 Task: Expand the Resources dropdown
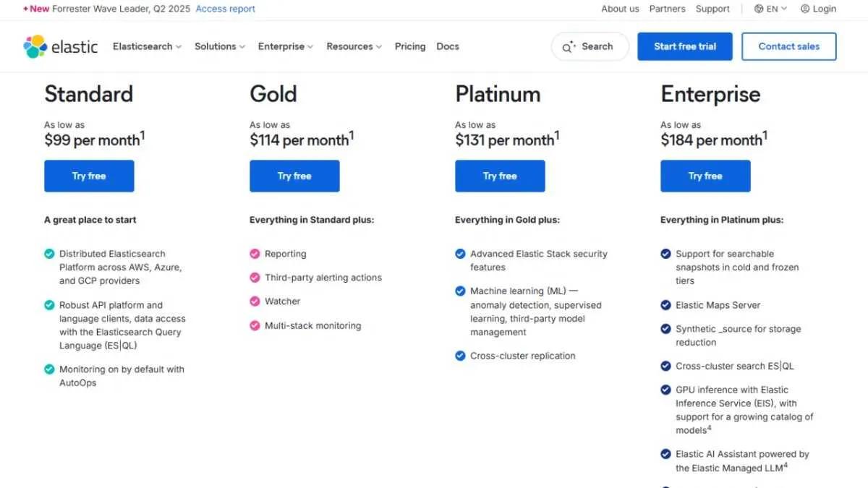click(354, 46)
